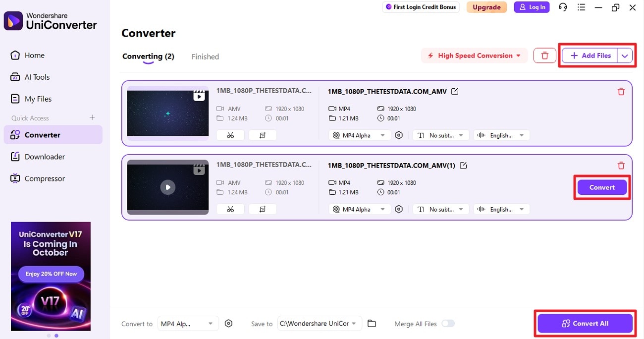This screenshot has height=339, width=644.
Task: Edit output name of 1MB_1080P_THETESTDATA.COM_AMV
Action: click(x=455, y=91)
